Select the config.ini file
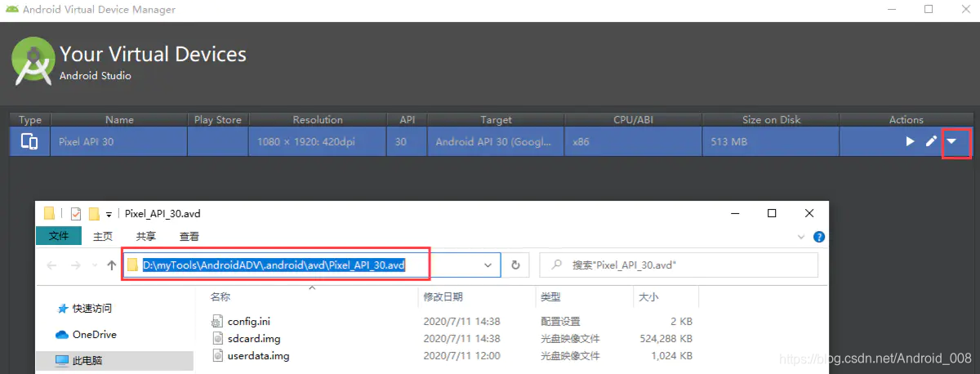 [249, 321]
